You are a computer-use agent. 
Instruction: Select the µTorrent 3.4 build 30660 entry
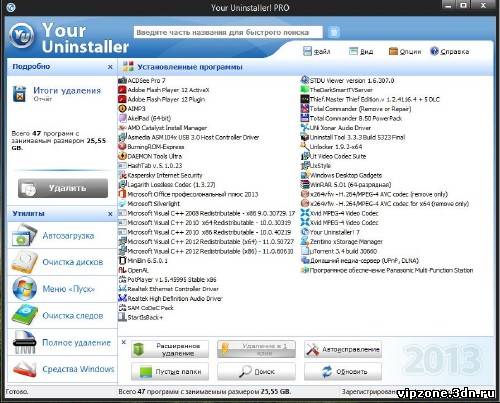point(339,251)
